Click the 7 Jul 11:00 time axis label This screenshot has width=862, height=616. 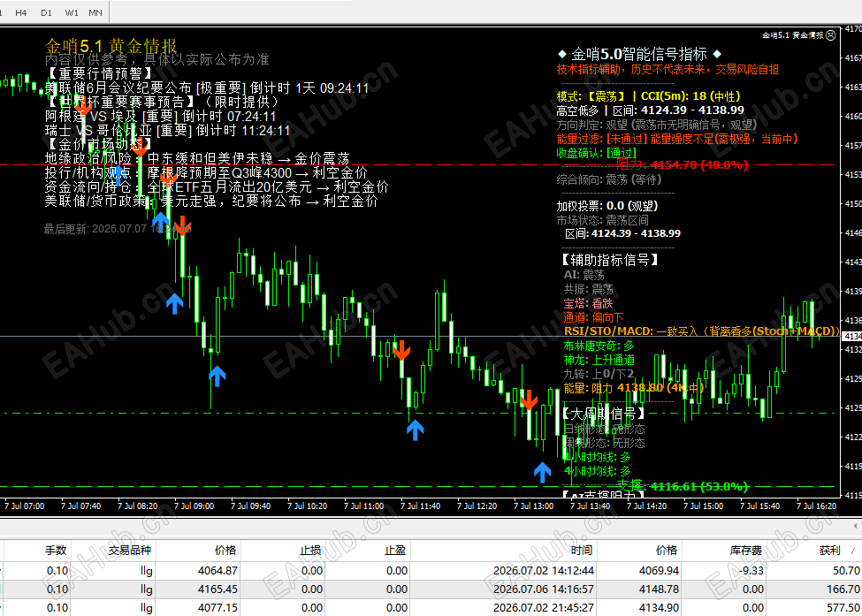point(364,506)
